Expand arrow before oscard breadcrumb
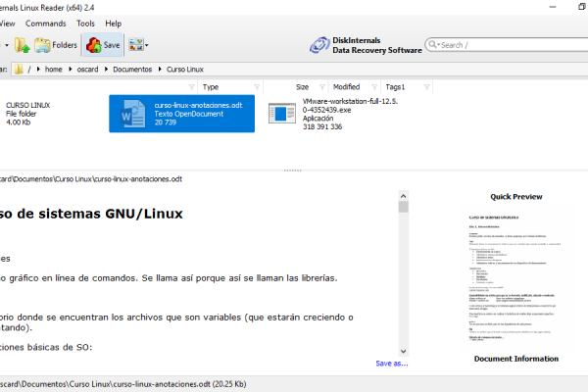The image size is (588, 392). [x=71, y=70]
